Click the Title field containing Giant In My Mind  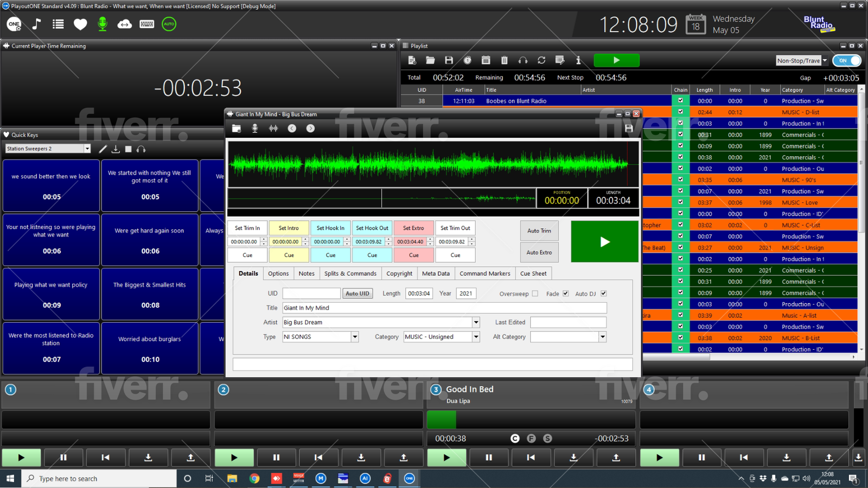coord(444,308)
